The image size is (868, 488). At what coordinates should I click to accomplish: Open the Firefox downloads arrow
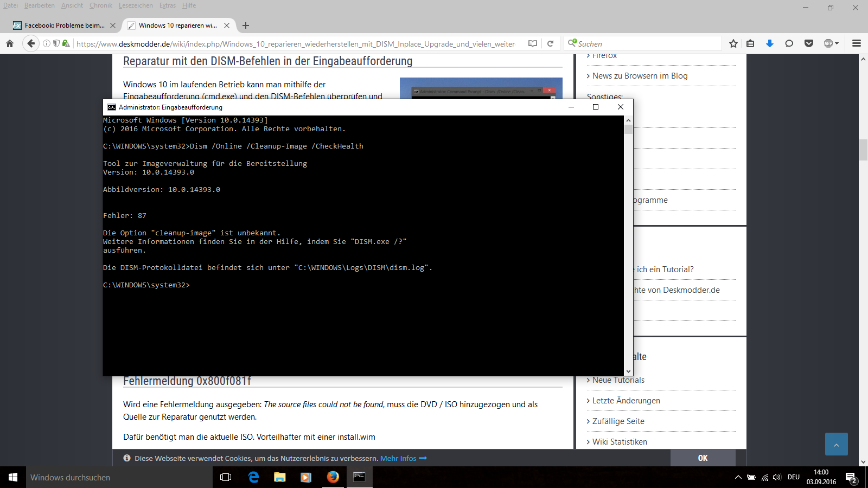pos(769,43)
